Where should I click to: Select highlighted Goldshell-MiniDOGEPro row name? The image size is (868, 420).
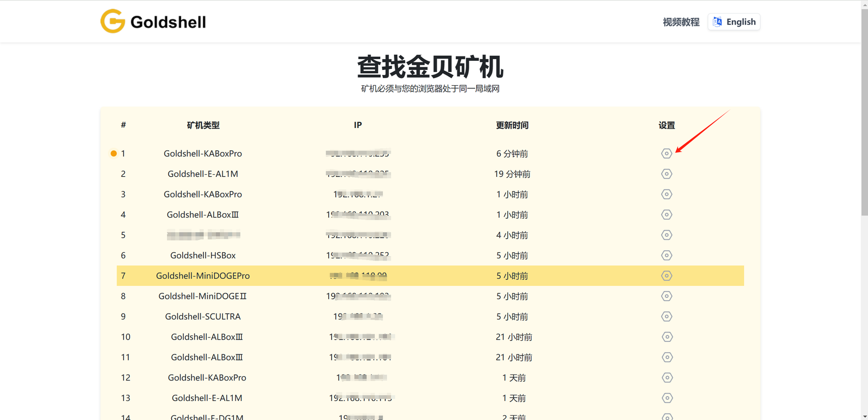pos(203,276)
